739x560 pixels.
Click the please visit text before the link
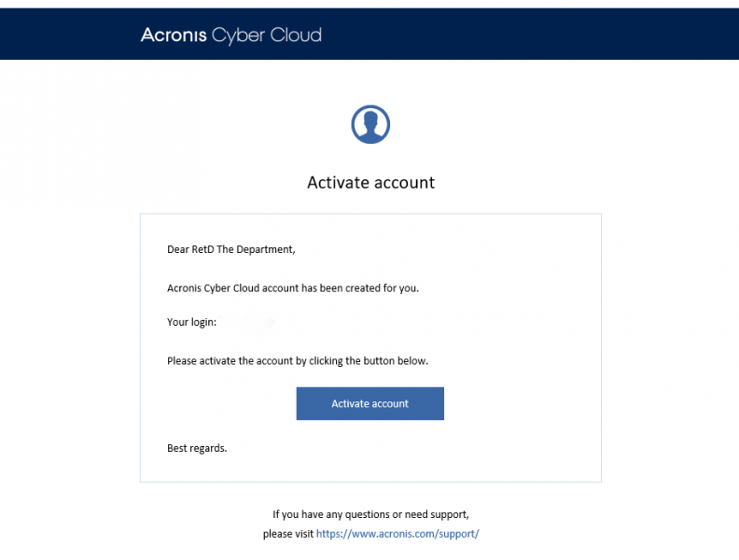(288, 534)
